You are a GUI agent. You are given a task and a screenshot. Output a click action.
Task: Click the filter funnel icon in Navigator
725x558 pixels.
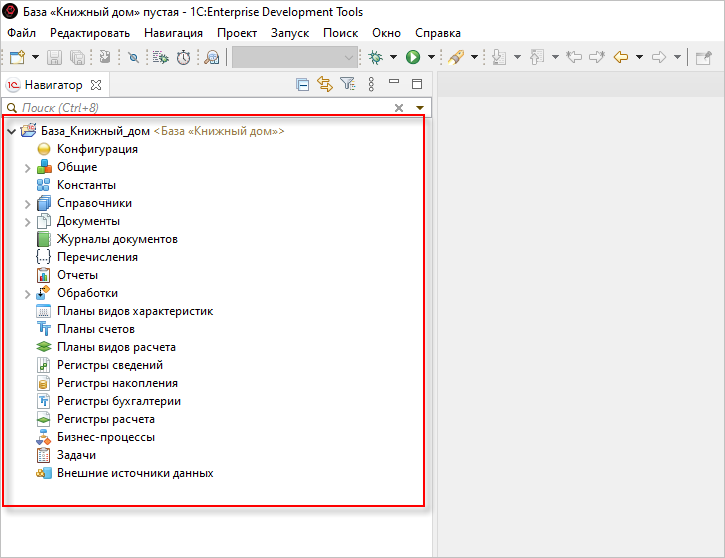point(347,85)
